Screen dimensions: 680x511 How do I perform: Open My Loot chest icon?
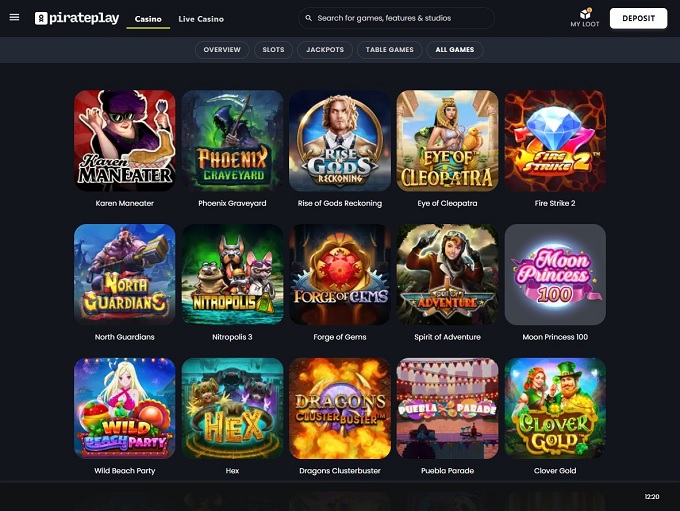(585, 13)
